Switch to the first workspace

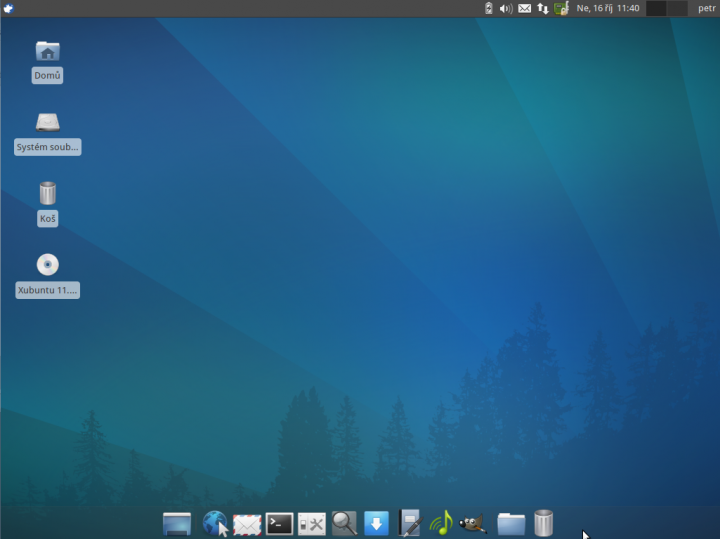click(x=656, y=8)
